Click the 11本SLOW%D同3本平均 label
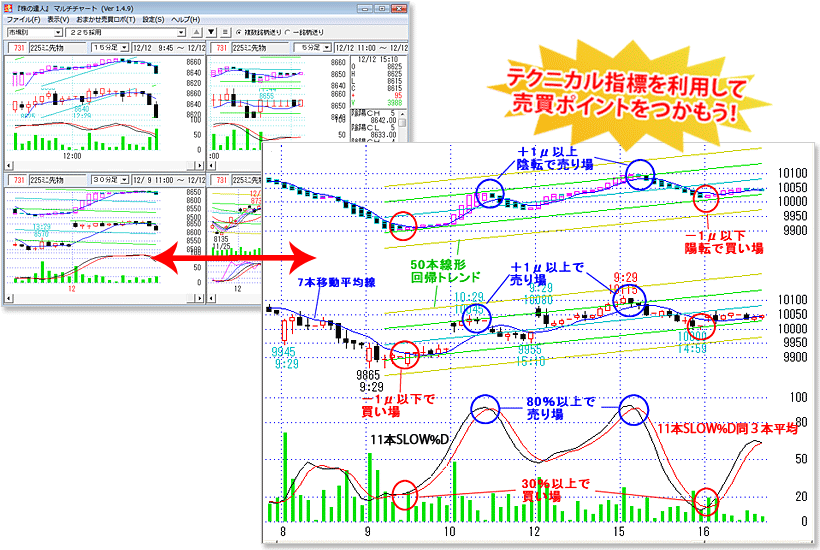This screenshot has height=550, width=820. 727,429
